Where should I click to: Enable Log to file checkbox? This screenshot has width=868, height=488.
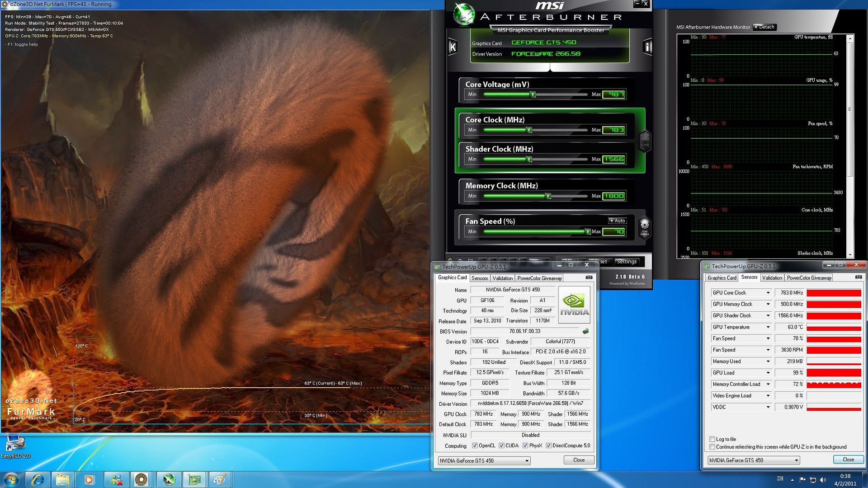[x=712, y=439]
